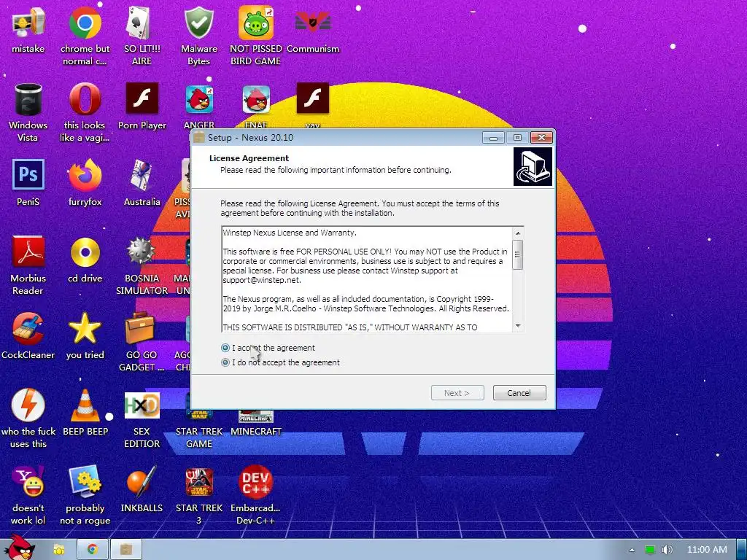Cancel the Nexus setup
This screenshot has width=747, height=560.
click(519, 393)
